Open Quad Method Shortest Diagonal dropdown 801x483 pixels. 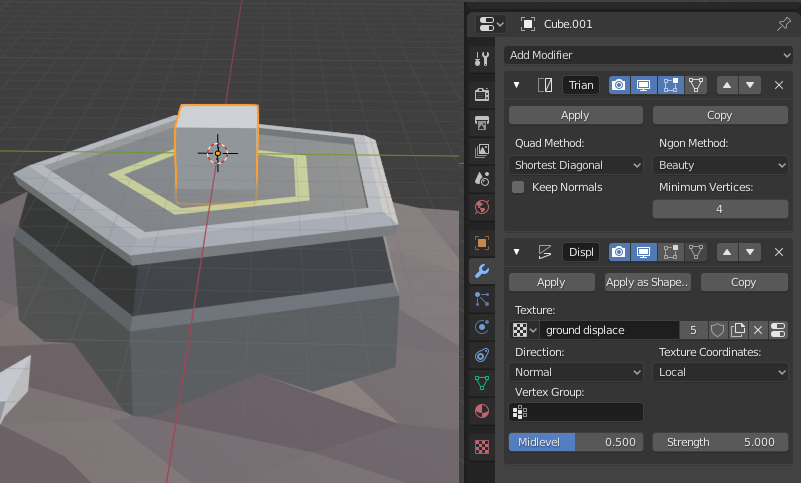pos(576,165)
